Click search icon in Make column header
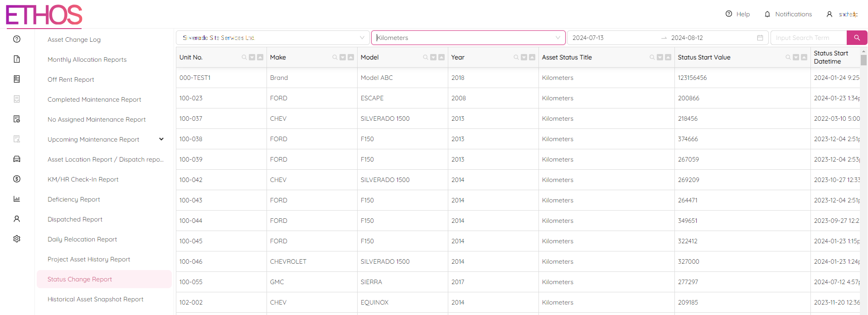This screenshot has width=868, height=315. tap(335, 57)
